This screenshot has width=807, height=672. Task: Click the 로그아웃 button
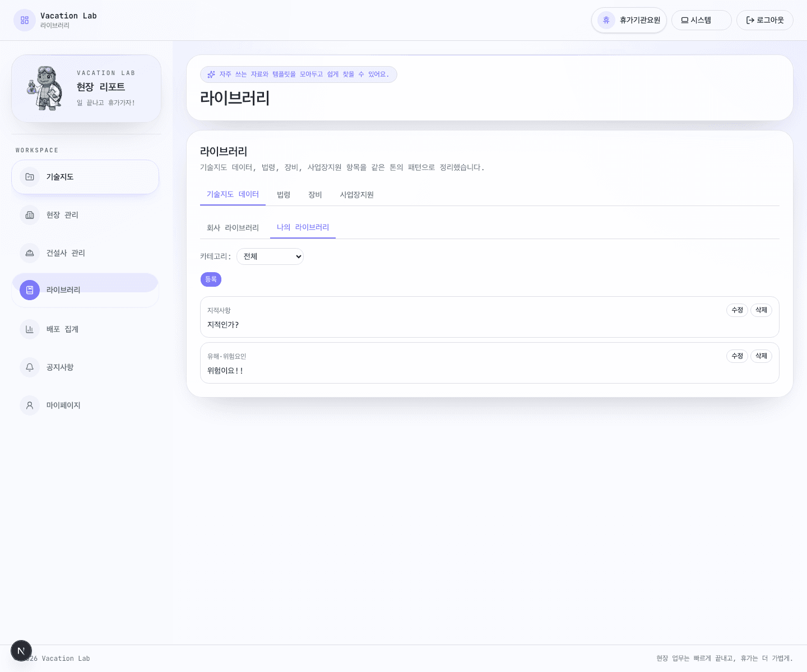[x=764, y=20]
